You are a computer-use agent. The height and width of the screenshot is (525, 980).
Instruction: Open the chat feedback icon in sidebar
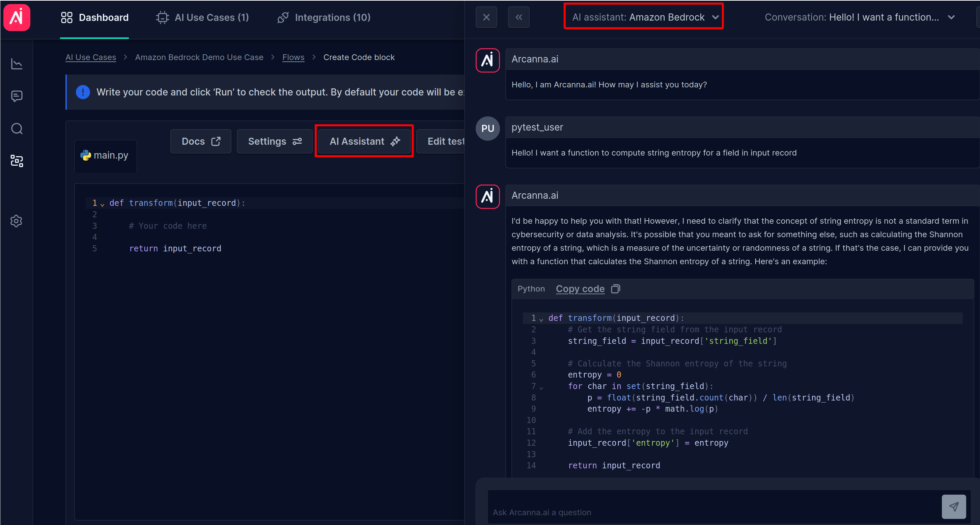point(17,96)
